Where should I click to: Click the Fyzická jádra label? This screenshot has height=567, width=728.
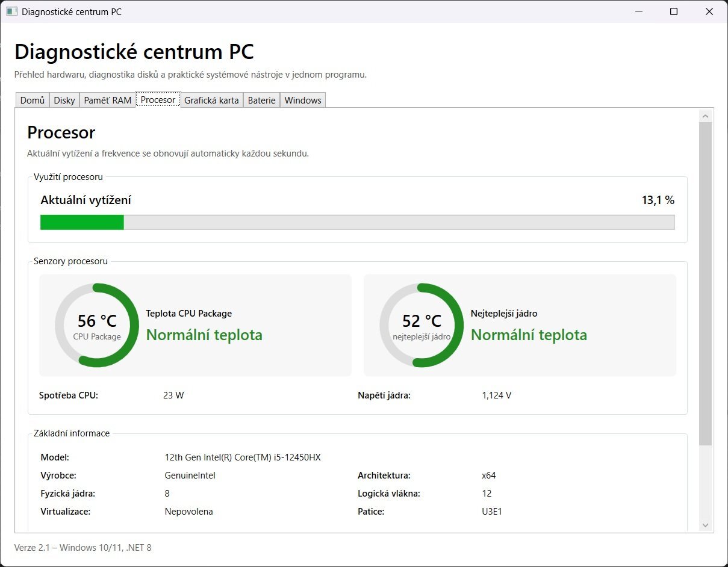pos(68,494)
